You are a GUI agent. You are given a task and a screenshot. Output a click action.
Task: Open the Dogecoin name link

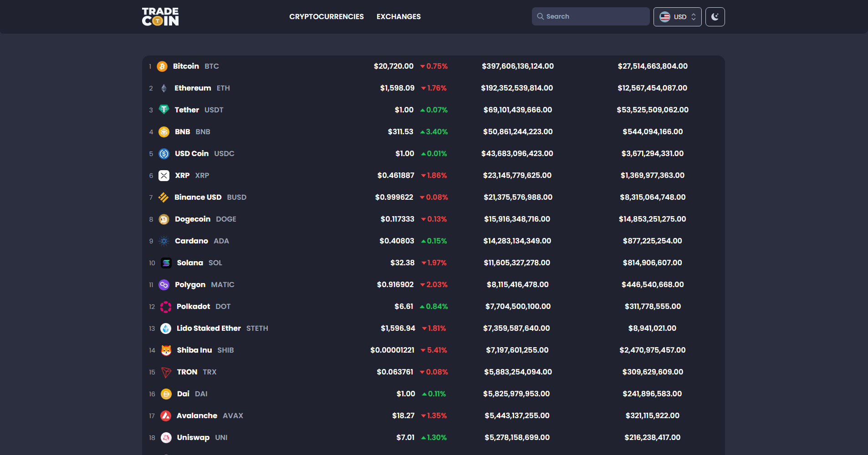click(x=193, y=219)
